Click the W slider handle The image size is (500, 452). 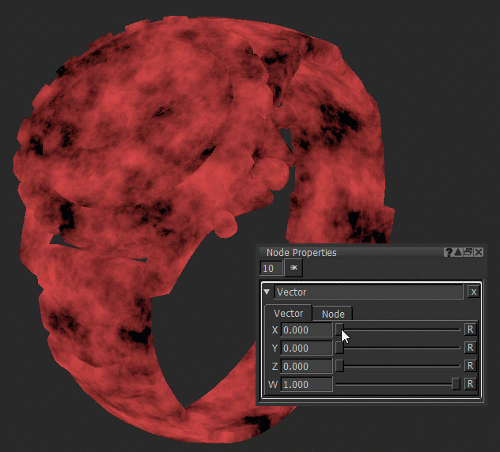(x=456, y=384)
